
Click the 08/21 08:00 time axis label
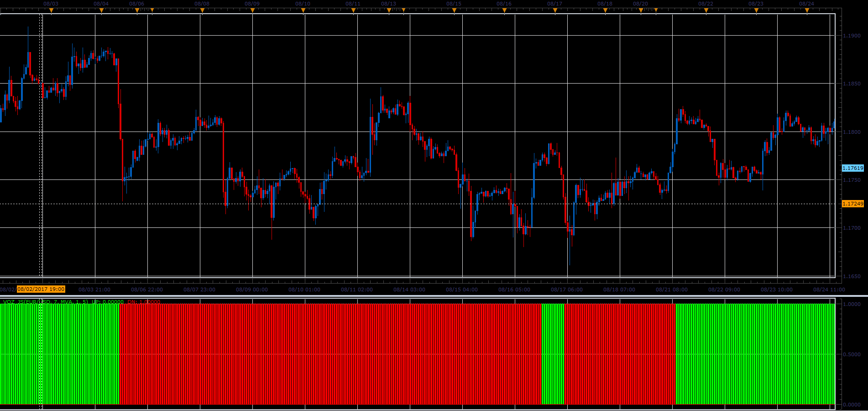(672, 290)
